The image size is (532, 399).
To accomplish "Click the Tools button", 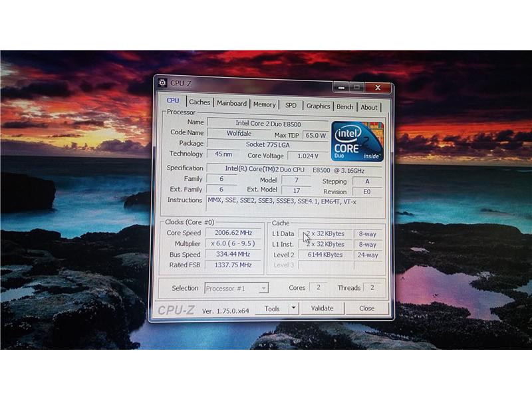I will [x=272, y=309].
